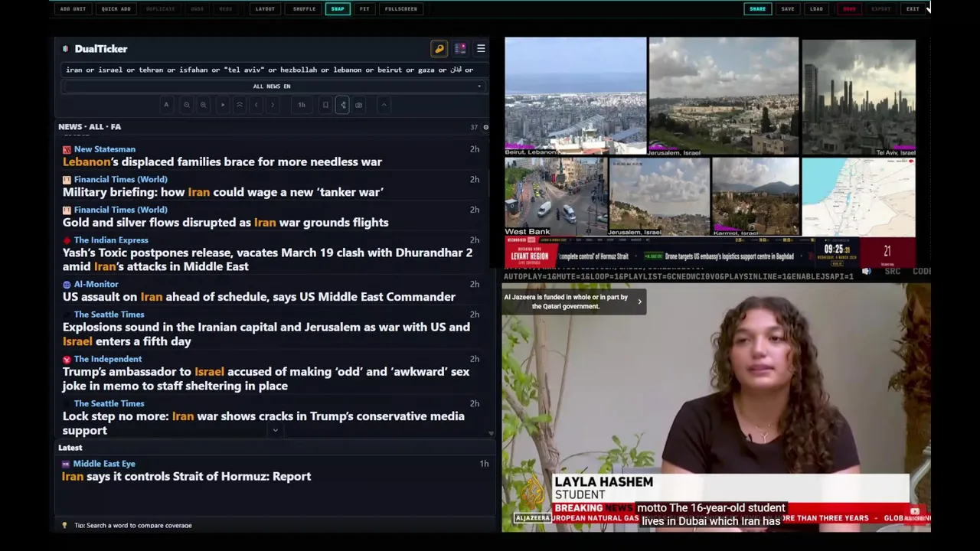Click the SAVE button
Image resolution: width=980 pixels, height=551 pixels.
(788, 9)
